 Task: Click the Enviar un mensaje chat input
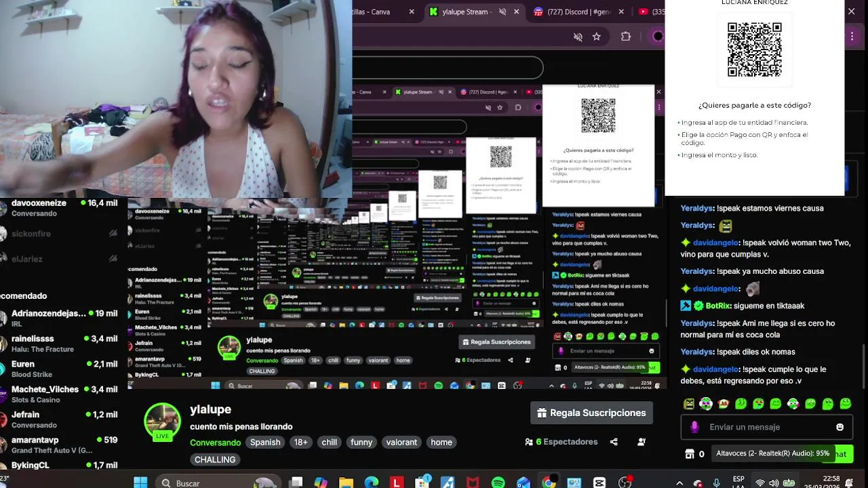coord(766,427)
